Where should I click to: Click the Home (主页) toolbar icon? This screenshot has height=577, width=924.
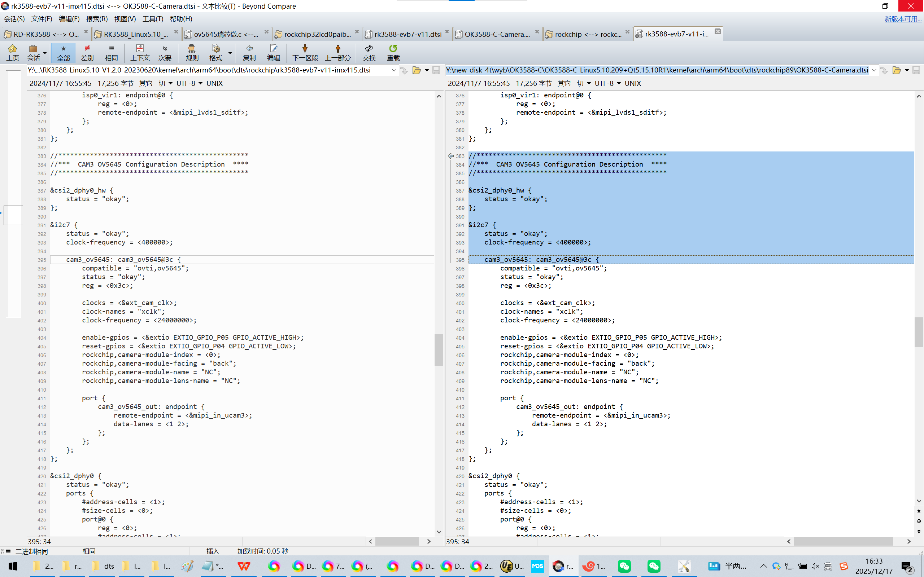(12, 52)
